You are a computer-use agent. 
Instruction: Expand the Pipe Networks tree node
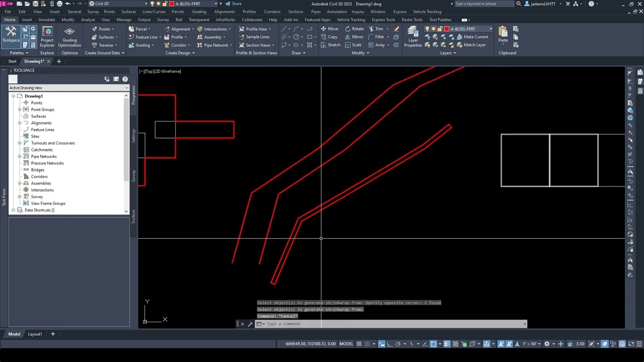(20, 156)
